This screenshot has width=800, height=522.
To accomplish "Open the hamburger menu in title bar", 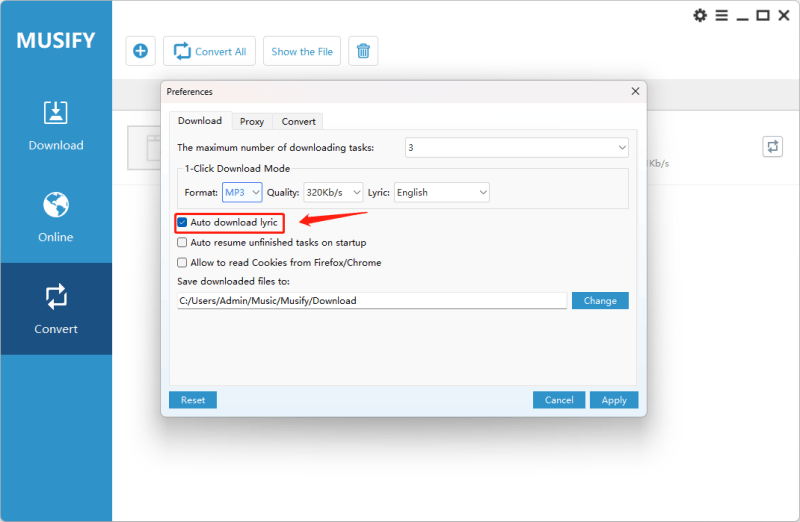I will pos(720,15).
